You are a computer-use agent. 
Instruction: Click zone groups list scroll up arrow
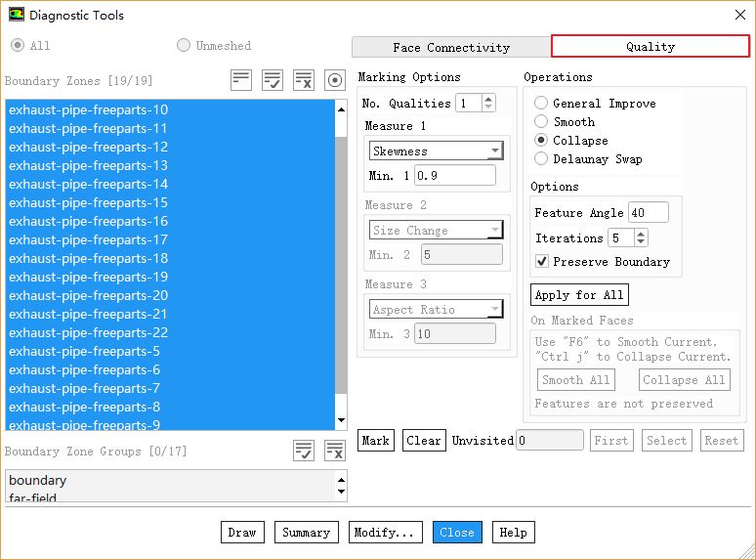(x=341, y=480)
